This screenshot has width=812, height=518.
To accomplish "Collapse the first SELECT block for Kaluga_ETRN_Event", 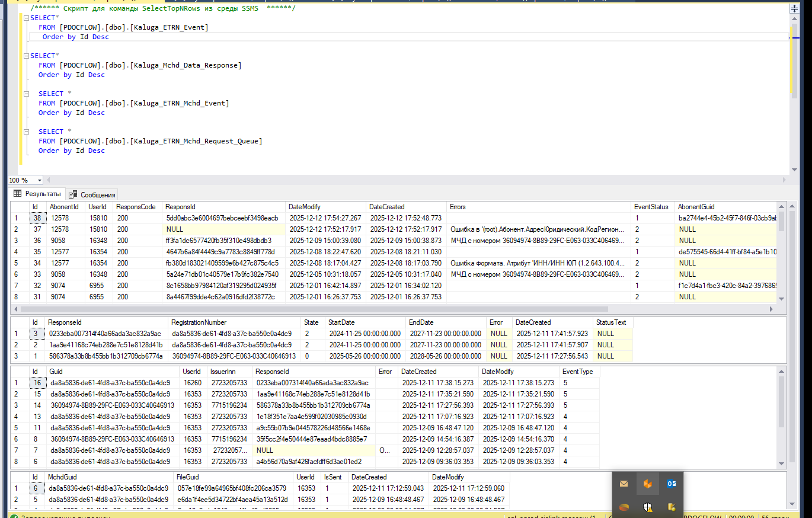I will (26, 18).
